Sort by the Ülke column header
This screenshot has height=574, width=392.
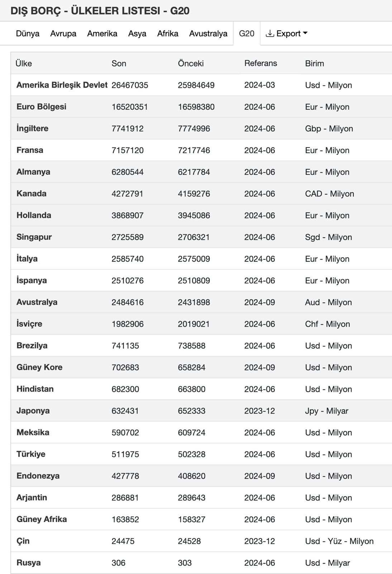tap(24, 63)
